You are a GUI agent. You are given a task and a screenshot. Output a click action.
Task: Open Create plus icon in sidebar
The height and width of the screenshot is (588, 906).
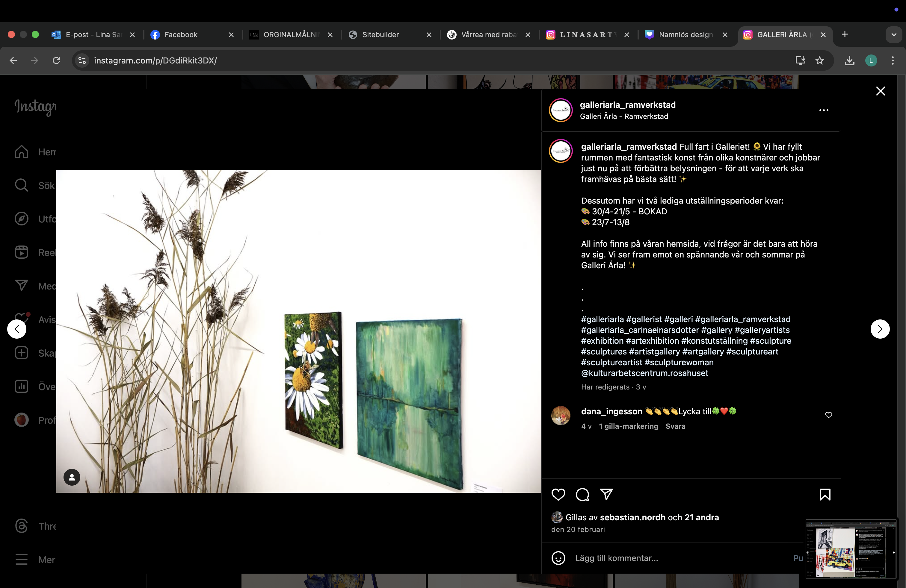click(x=22, y=353)
